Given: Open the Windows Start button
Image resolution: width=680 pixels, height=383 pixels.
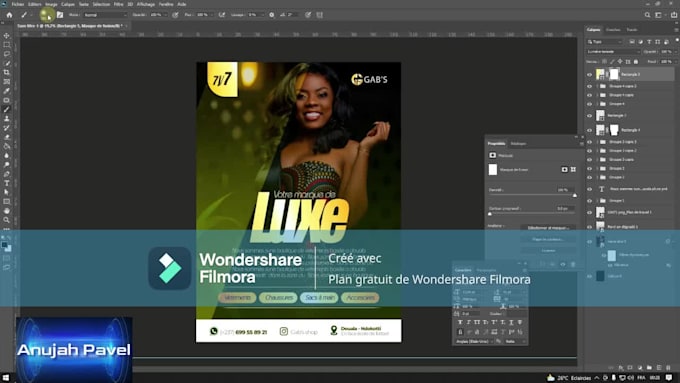Looking at the screenshot, I should (6, 378).
